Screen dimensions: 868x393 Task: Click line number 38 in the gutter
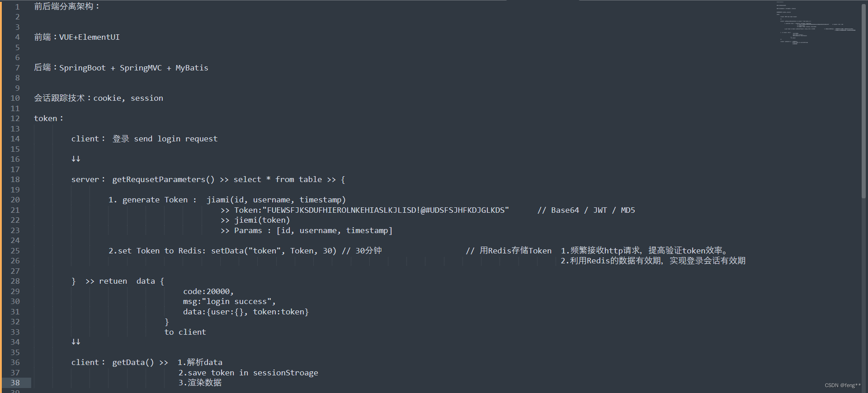[15, 383]
